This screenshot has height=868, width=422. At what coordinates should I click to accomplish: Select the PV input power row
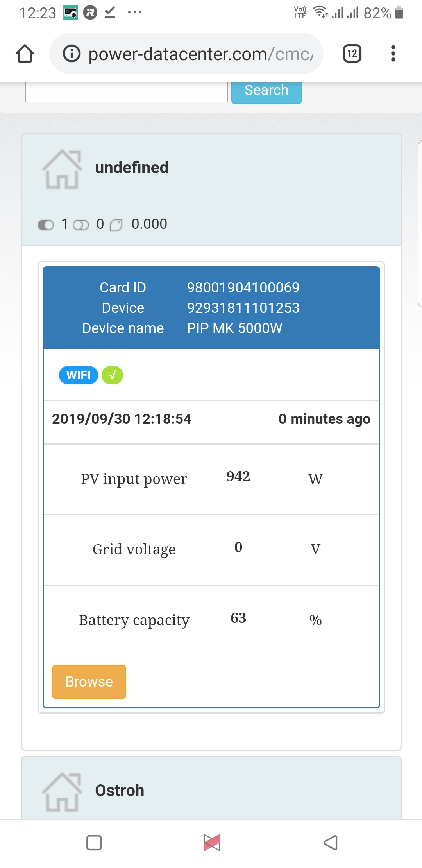coord(211,479)
